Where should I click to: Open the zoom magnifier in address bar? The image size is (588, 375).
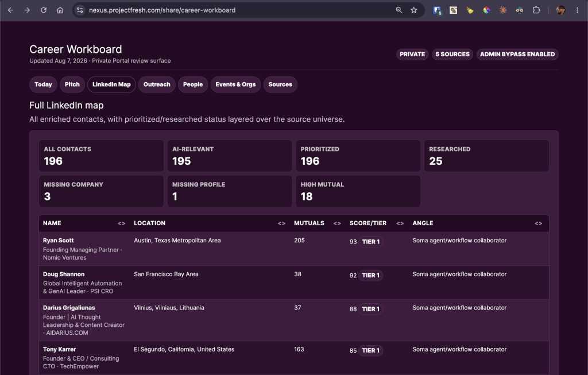click(399, 10)
